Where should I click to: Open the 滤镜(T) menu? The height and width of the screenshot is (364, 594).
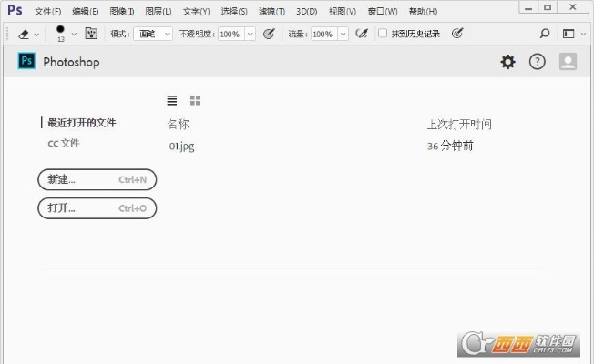click(271, 12)
